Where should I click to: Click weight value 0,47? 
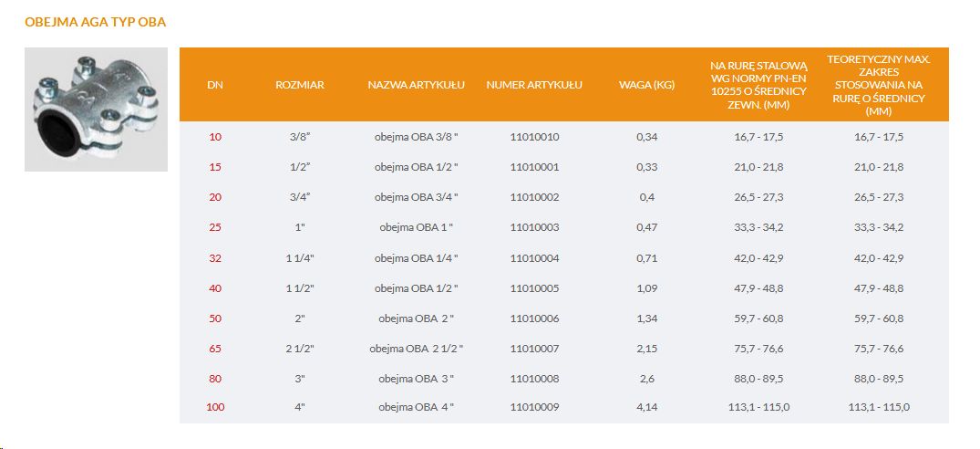(x=647, y=227)
